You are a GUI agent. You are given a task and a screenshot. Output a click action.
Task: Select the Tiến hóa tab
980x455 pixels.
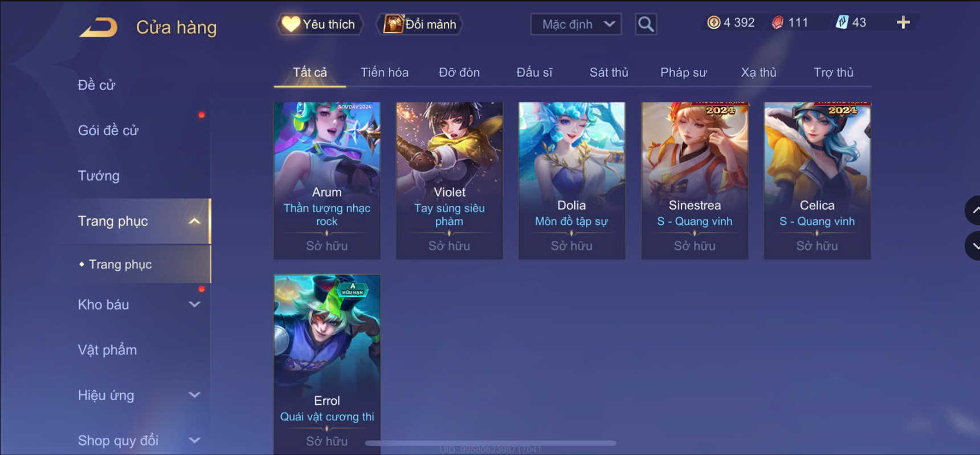[x=384, y=72]
